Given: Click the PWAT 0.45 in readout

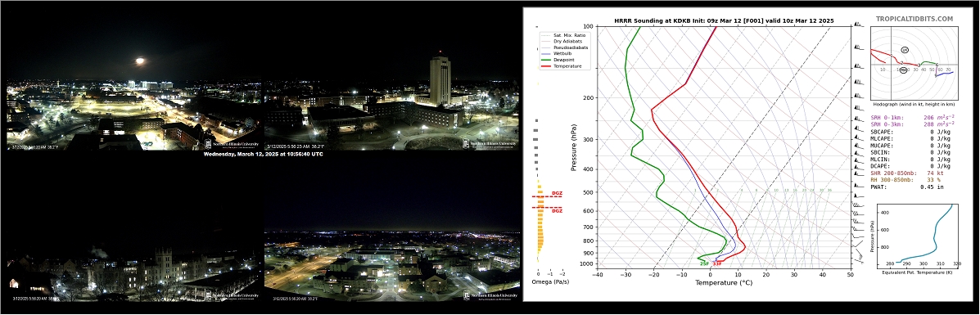Looking at the screenshot, I should (x=905, y=187).
